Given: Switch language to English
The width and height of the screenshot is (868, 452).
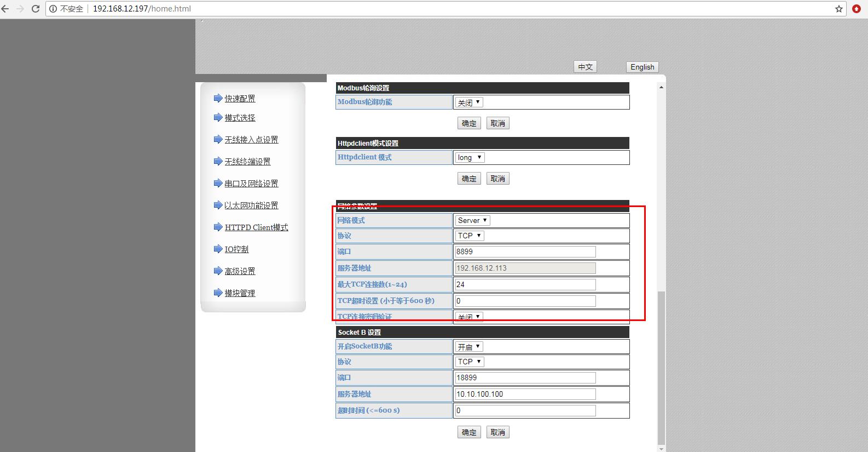Looking at the screenshot, I should [x=642, y=67].
